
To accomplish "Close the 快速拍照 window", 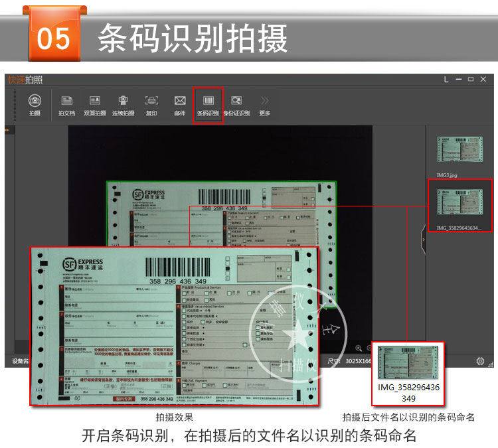I will coord(483,80).
